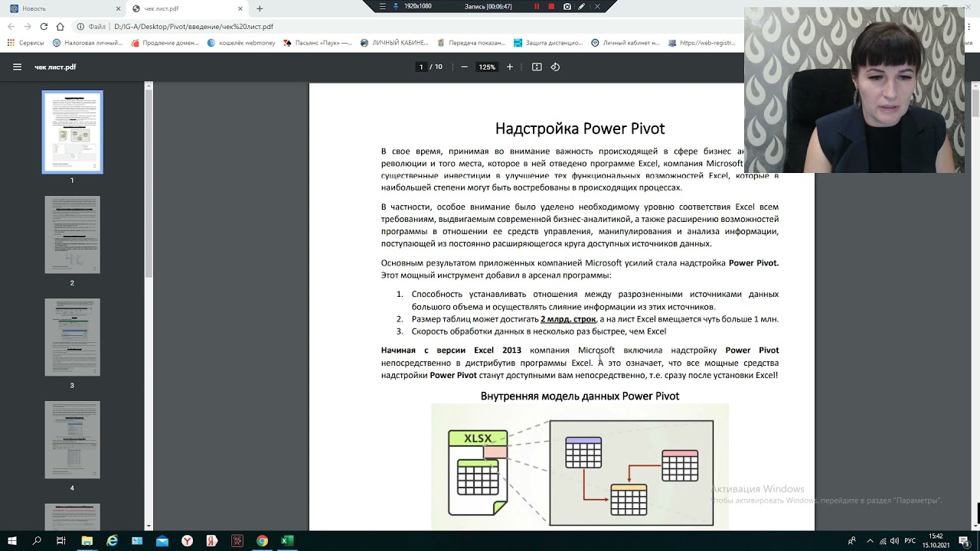The height and width of the screenshot is (551, 980).
Task: Click the XLSX file diagram image
Action: [479, 472]
